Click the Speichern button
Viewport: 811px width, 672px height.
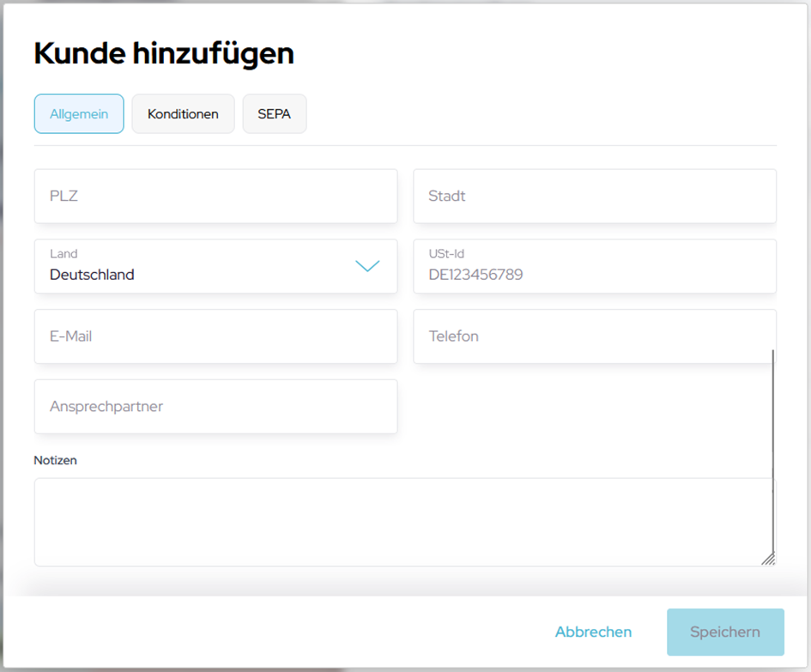[x=724, y=633]
